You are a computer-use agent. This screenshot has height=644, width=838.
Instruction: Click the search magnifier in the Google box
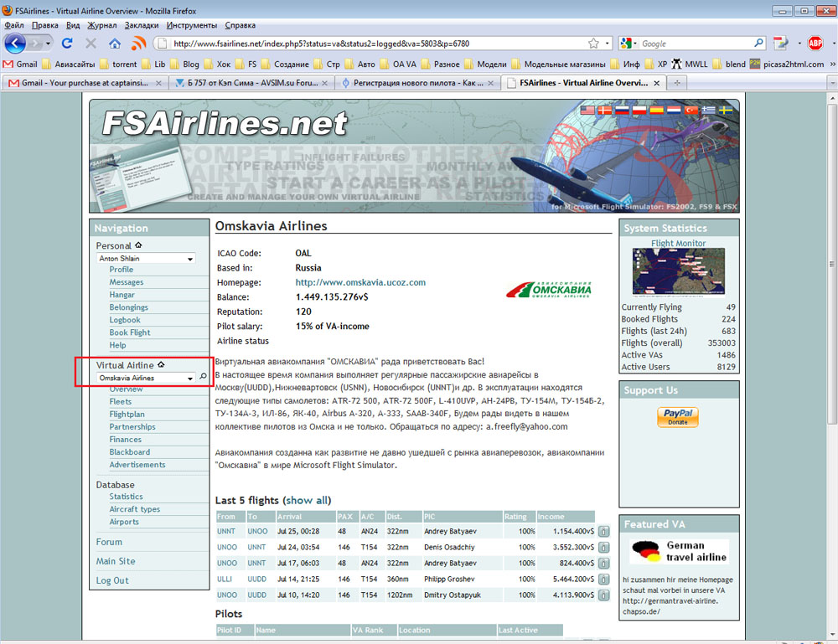(x=758, y=44)
